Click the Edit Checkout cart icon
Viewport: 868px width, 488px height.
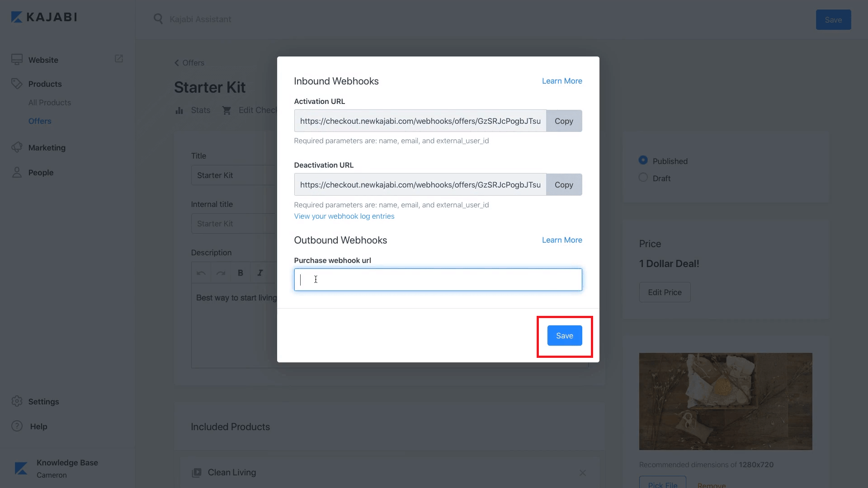pyautogui.click(x=227, y=110)
